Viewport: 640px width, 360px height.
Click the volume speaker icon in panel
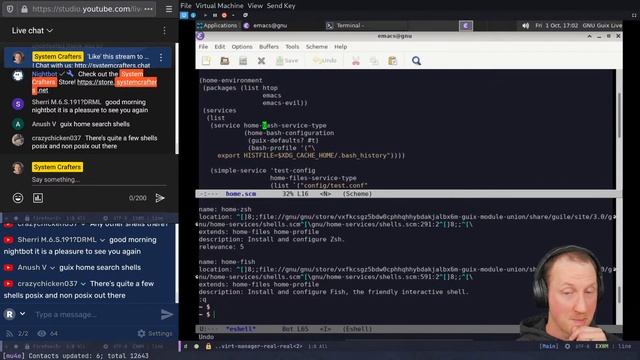pyautogui.click(x=525, y=25)
